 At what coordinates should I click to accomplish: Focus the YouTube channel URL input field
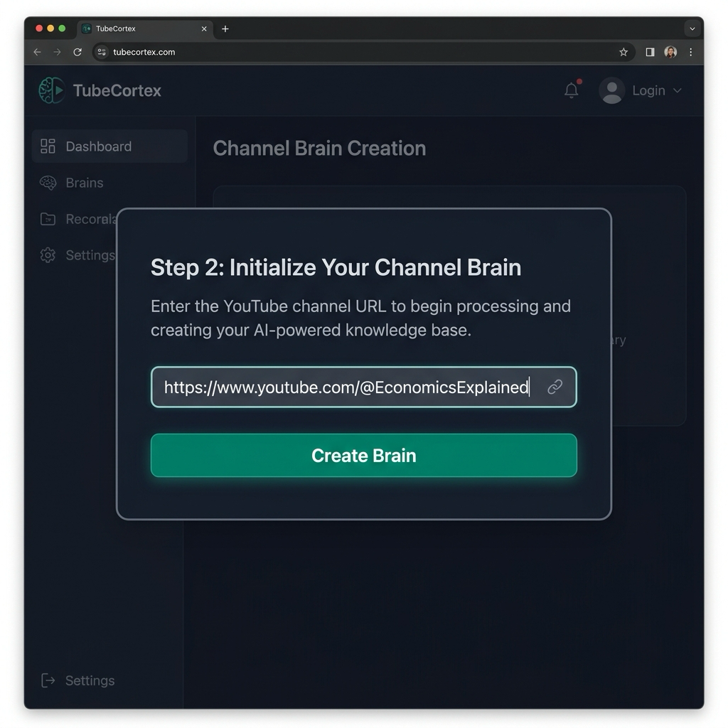pyautogui.click(x=363, y=387)
